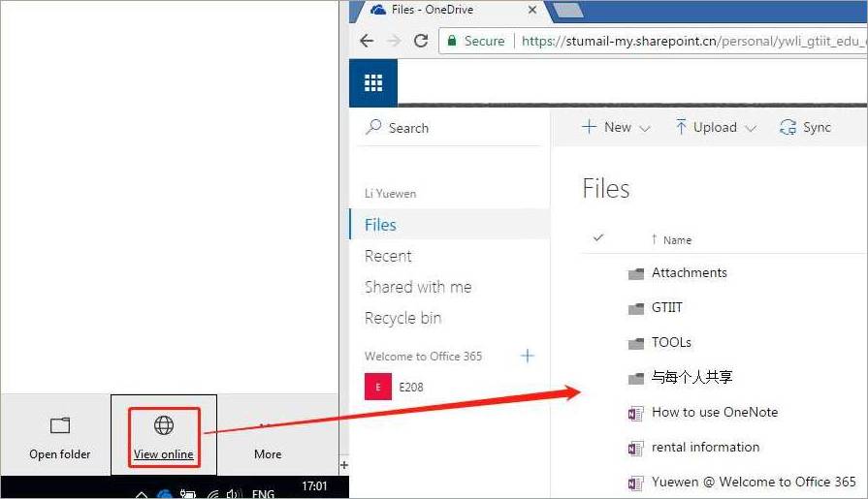Viewport: 868px width, 499px height.
Task: Select Recent in the sidebar
Action: coord(388,256)
